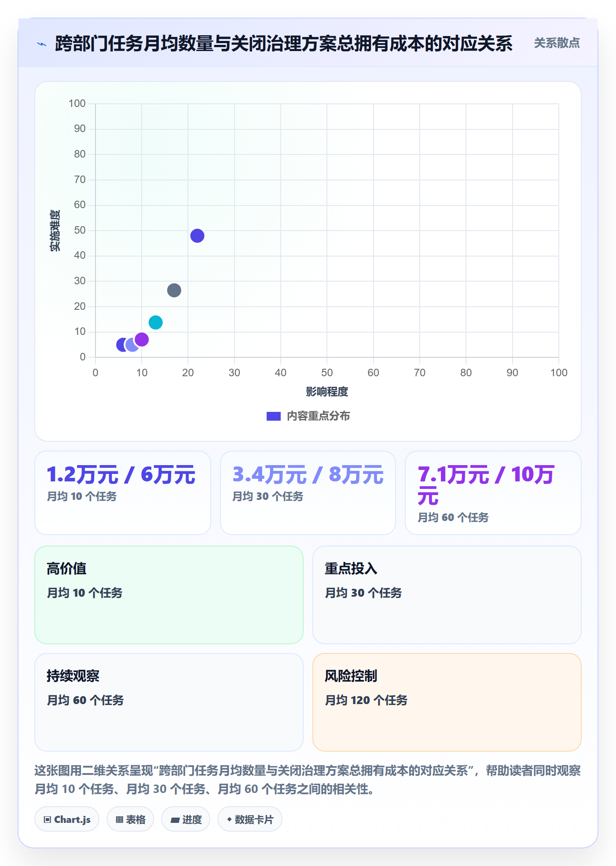Click the square icon in the Chart.js tag

point(48,819)
